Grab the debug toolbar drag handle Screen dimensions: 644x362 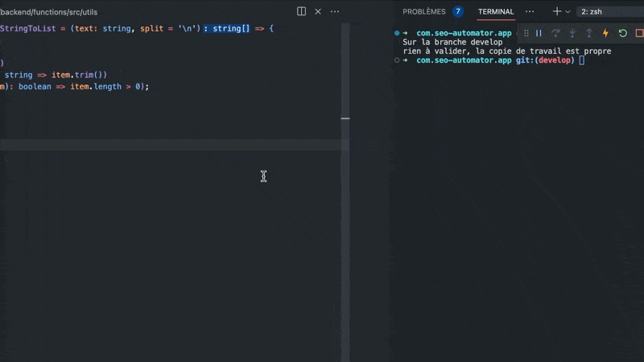(526, 33)
